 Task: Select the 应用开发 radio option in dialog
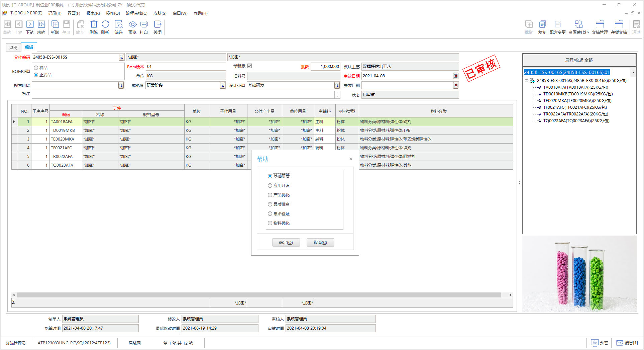(x=270, y=186)
